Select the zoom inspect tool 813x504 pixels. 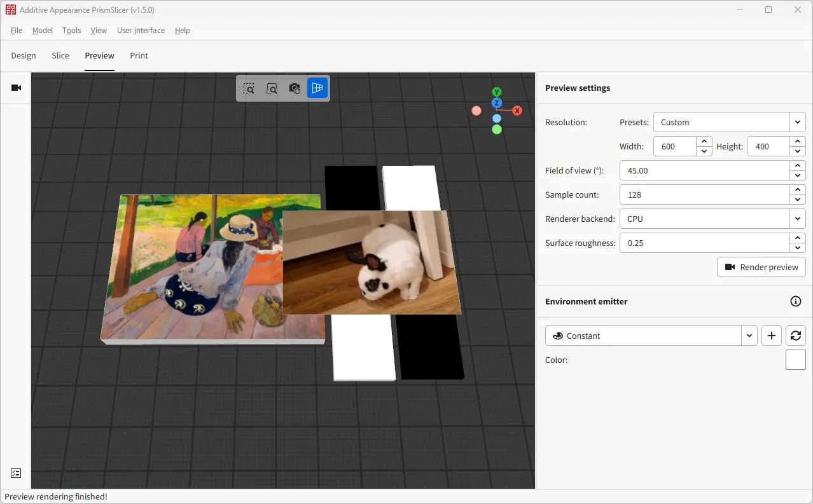tap(272, 88)
